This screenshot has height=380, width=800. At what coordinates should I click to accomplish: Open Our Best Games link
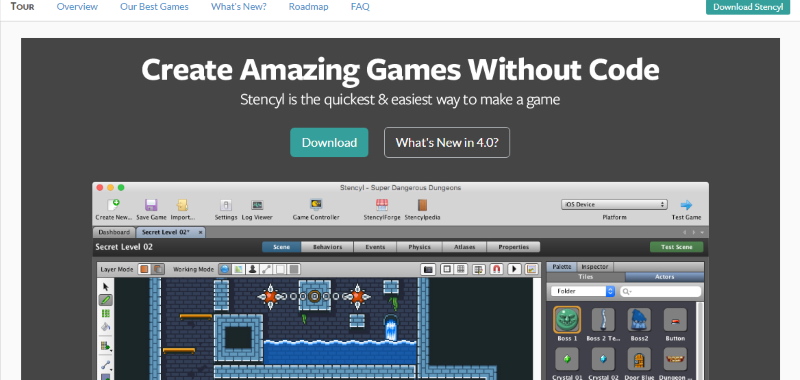pyautogui.click(x=154, y=7)
